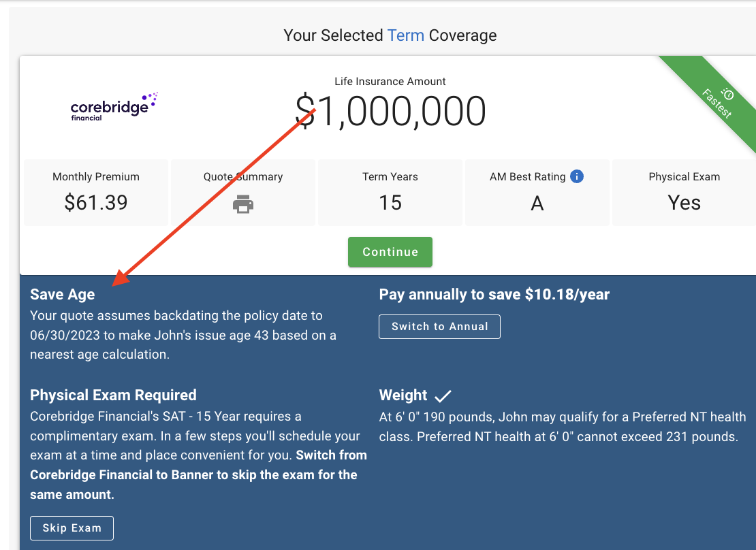The width and height of the screenshot is (756, 550).
Task: Click the Pay annually to save $10.18/year heading
Action: (494, 295)
